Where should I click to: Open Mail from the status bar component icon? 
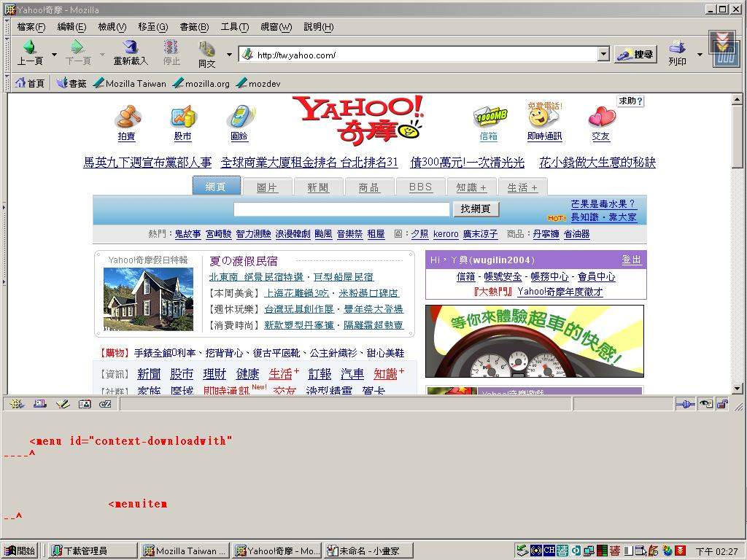click(x=39, y=404)
